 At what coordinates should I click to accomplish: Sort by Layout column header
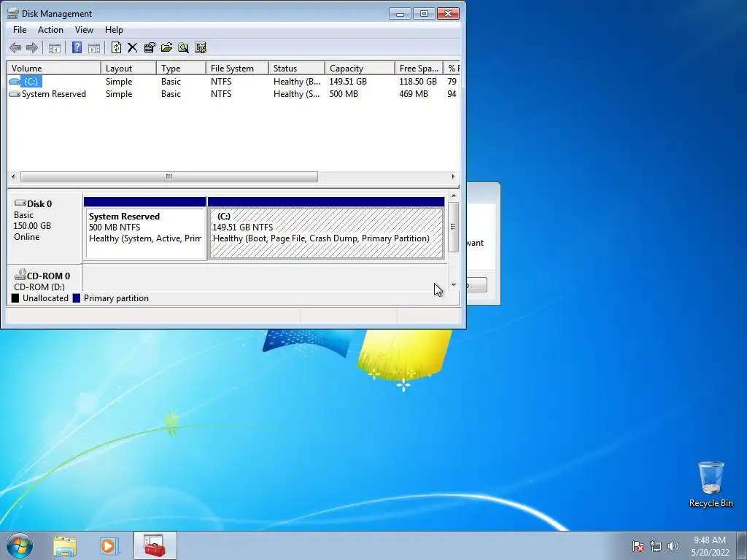128,68
